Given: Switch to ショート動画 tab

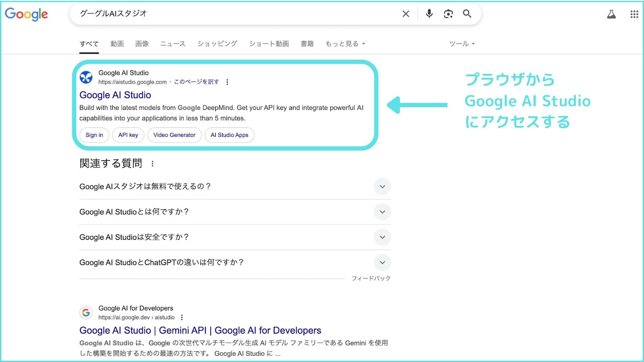Looking at the screenshot, I should (269, 44).
